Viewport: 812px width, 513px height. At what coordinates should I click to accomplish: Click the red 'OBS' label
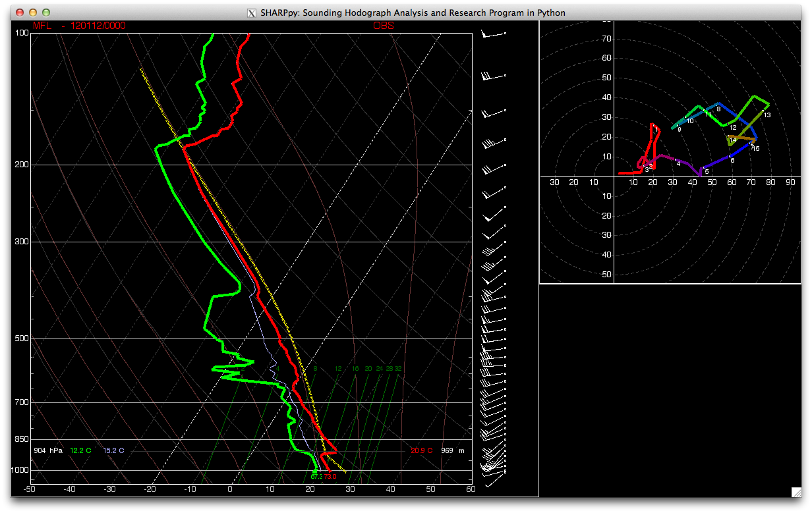click(383, 26)
